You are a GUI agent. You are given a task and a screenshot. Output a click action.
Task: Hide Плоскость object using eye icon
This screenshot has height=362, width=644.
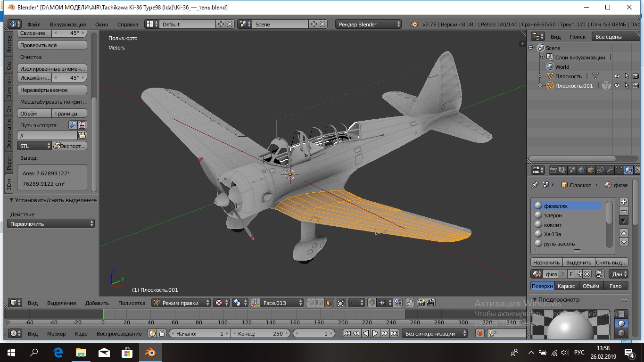(x=617, y=76)
